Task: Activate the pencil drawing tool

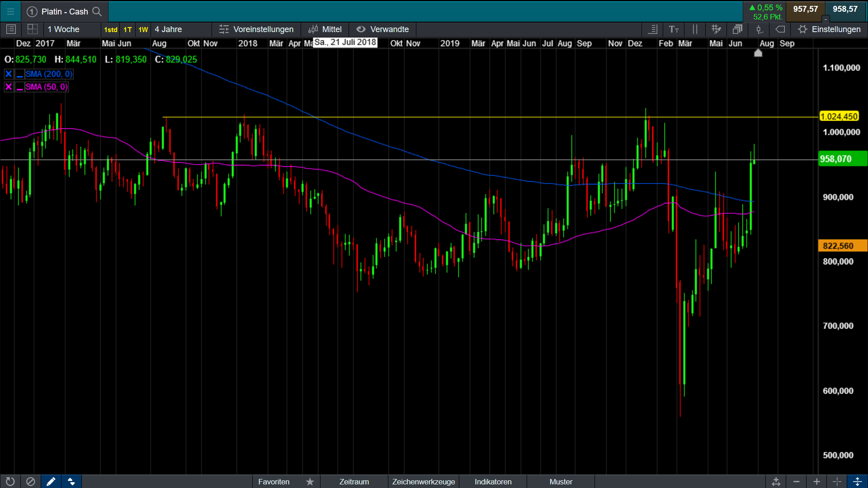Action: [51, 482]
